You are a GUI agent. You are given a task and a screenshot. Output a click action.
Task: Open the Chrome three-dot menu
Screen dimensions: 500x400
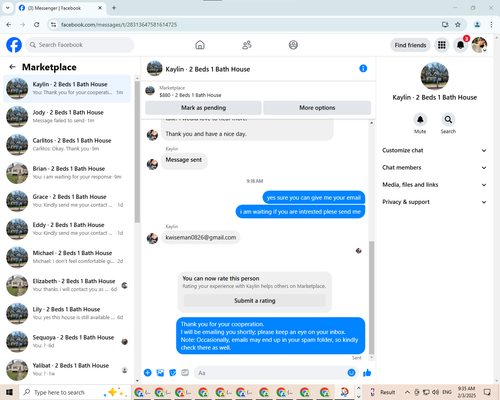[491, 24]
